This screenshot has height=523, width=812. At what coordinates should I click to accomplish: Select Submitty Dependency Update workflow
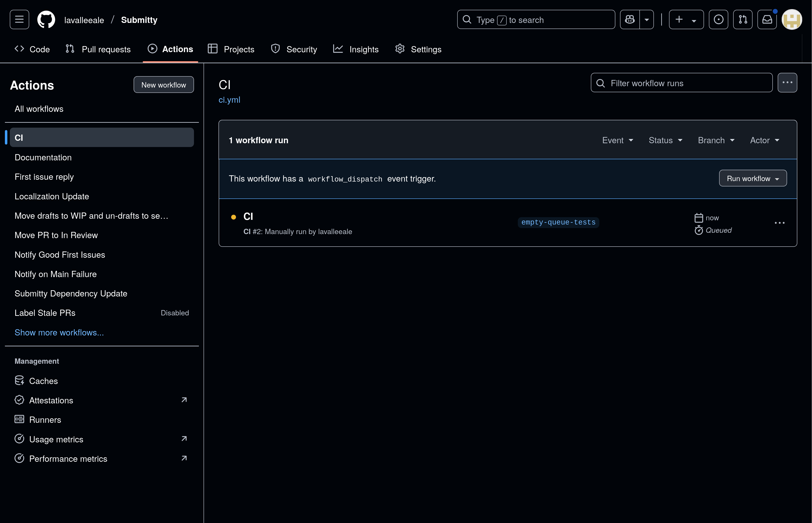tap(102, 293)
